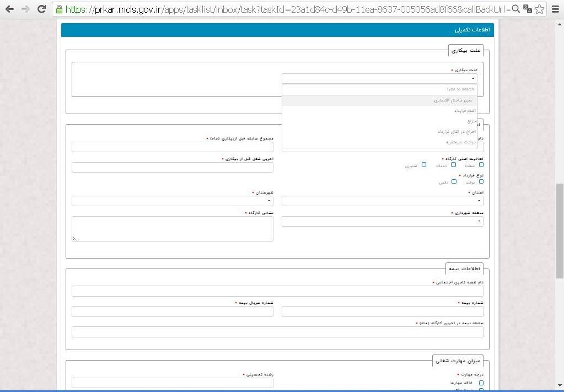The width and height of the screenshot is (564, 392).
Task: Open the 'شهرستان' county dropdown
Action: pos(173,201)
